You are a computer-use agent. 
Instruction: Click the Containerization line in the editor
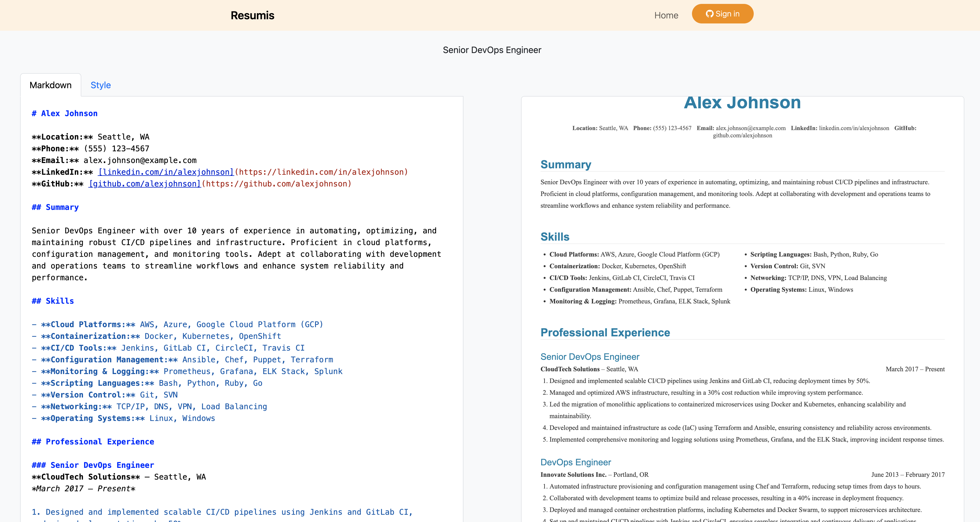coord(156,336)
